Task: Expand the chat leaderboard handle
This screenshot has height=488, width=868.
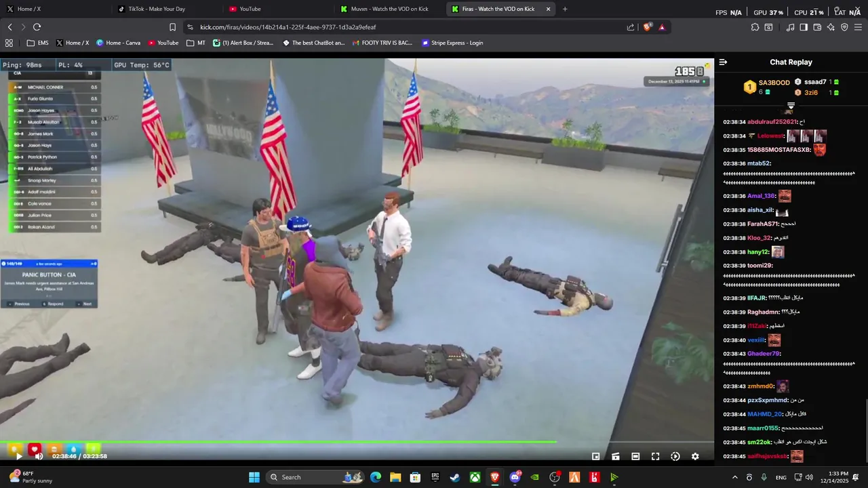Action: point(791,106)
